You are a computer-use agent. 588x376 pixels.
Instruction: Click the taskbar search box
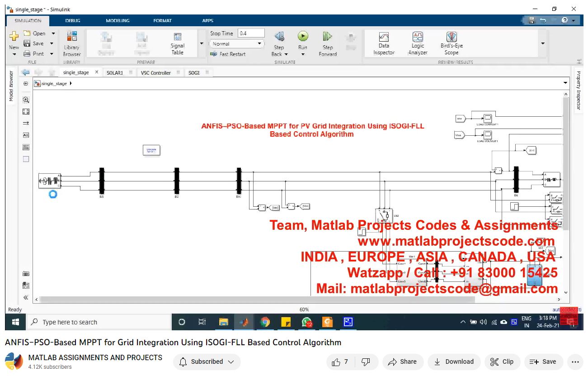(99, 322)
